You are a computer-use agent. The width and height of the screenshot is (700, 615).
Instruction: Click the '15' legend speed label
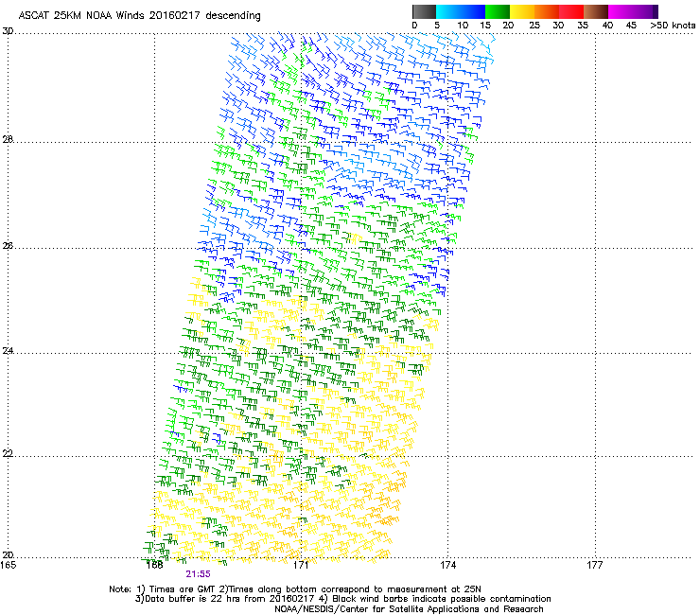[485, 26]
